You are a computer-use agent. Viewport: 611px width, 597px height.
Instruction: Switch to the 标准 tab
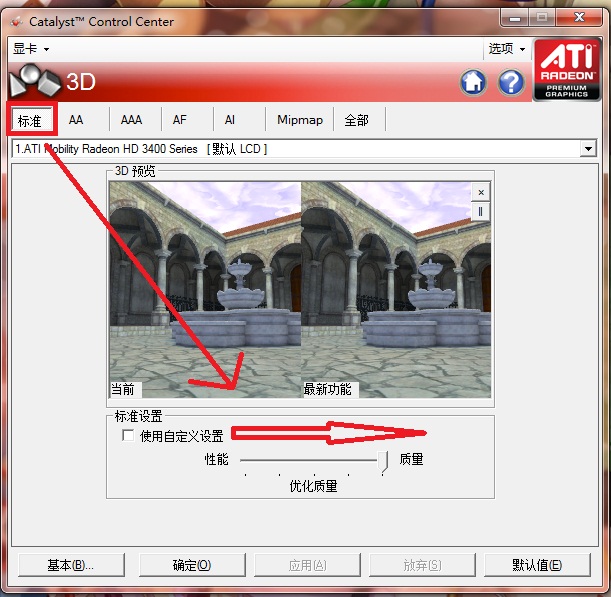[31, 120]
